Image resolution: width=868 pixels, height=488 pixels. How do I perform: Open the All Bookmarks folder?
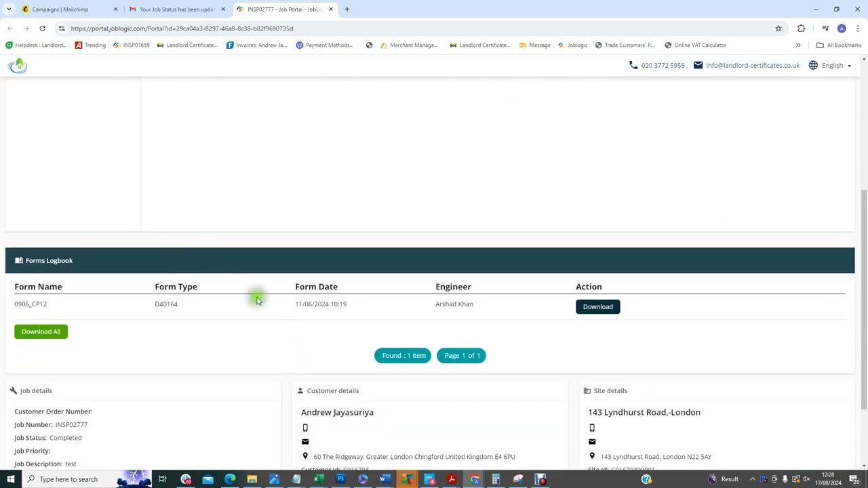pos(839,45)
